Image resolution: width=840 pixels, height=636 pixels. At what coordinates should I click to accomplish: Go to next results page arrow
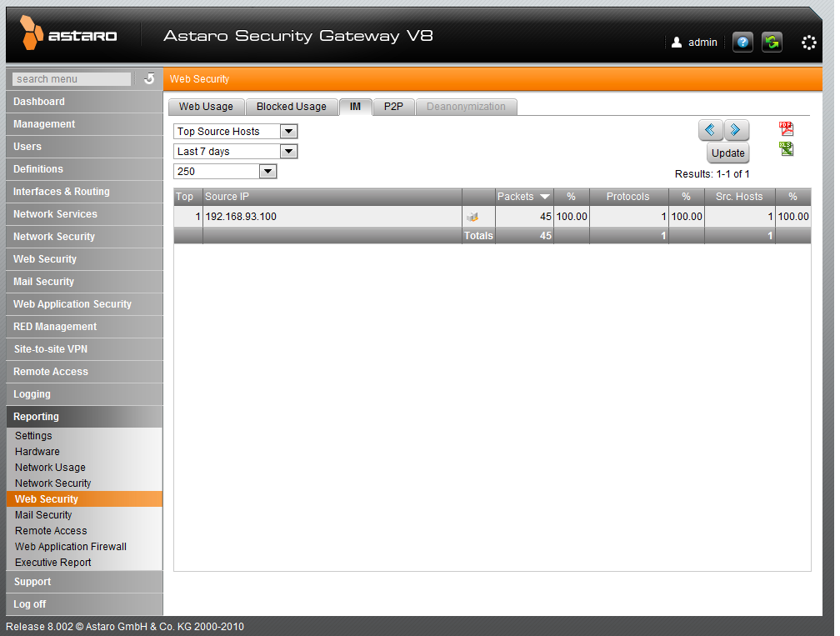coord(737,130)
